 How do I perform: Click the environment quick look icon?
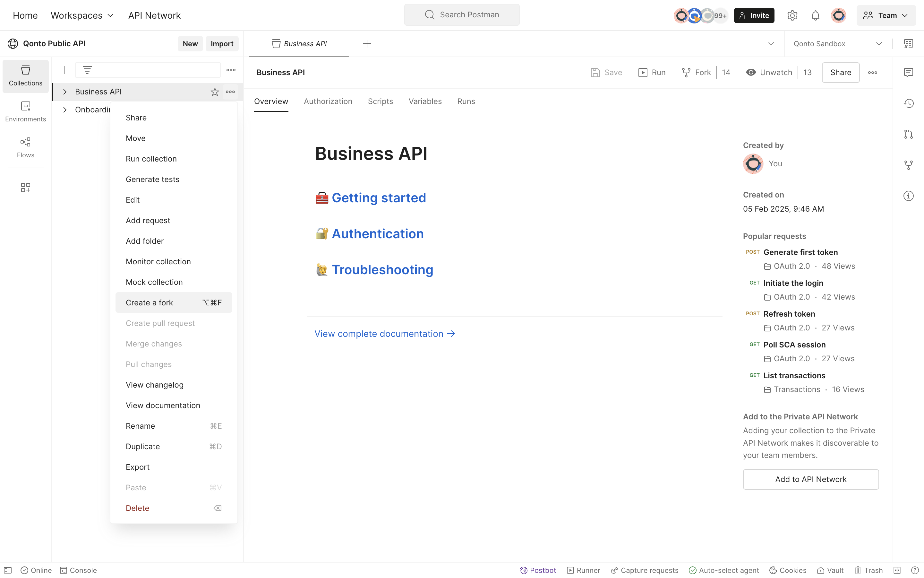908,44
